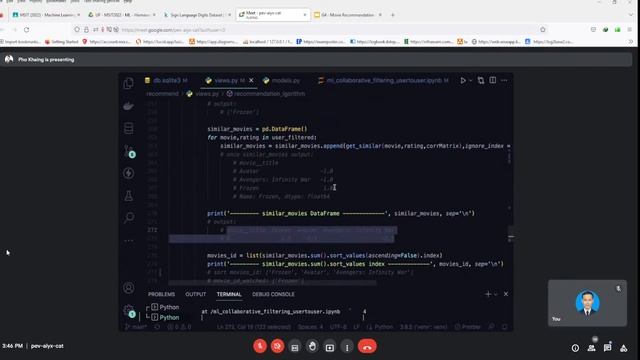
Task: Show additional activity bar views ellipsis
Action: click(x=129, y=241)
